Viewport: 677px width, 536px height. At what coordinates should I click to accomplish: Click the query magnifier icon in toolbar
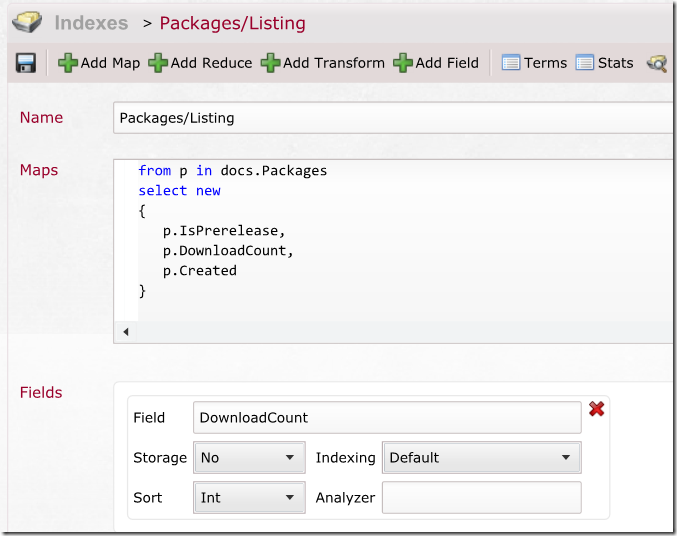coord(657,63)
